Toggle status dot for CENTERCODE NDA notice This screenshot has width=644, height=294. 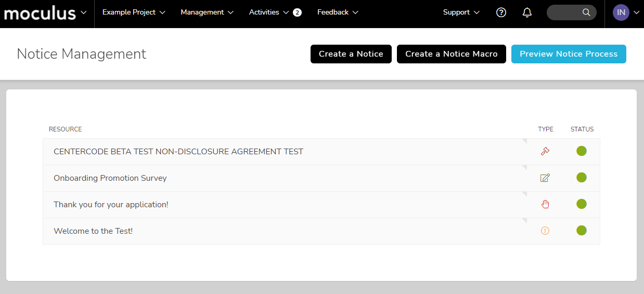click(x=582, y=151)
